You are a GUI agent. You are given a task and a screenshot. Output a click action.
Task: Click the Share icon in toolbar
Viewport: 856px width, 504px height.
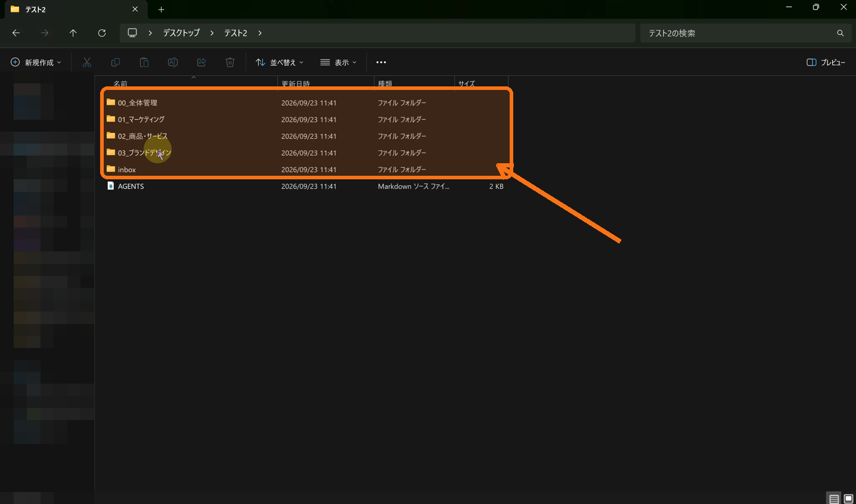(x=201, y=62)
